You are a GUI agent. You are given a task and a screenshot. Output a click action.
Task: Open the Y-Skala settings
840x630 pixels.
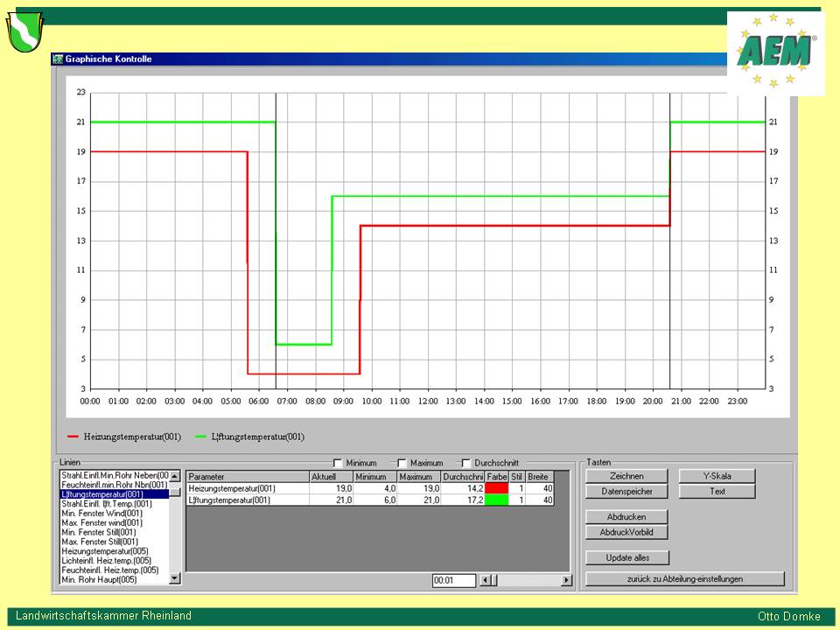pos(717,476)
